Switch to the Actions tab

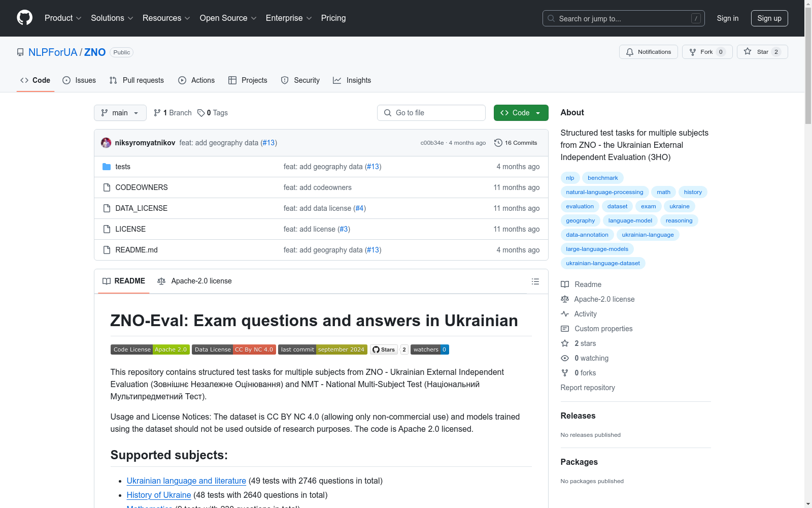point(196,80)
